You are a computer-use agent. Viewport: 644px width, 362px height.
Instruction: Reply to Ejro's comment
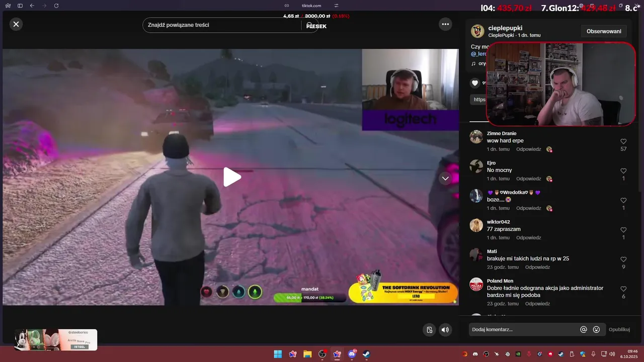(x=528, y=178)
